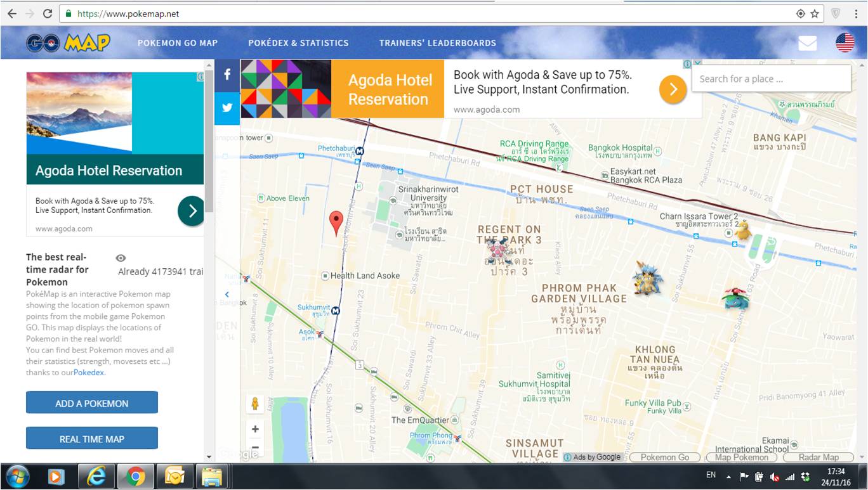868x490 pixels.
Task: Click the Search for a place field
Action: point(771,79)
